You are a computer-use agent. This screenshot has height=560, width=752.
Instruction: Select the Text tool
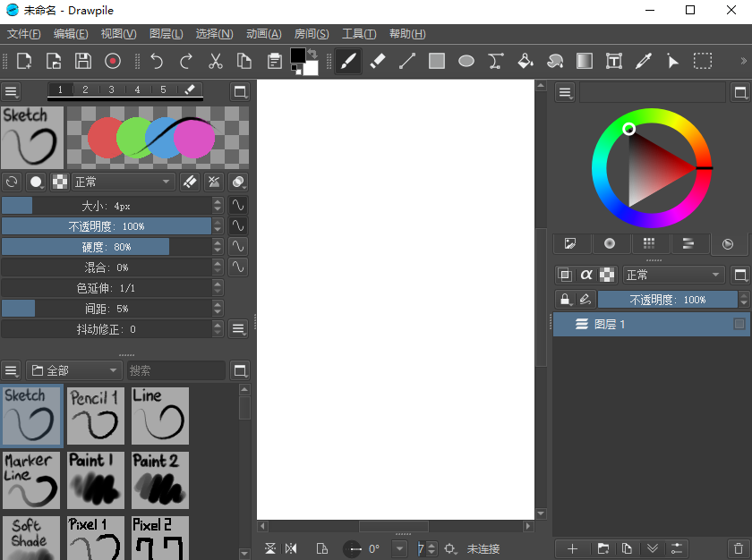point(614,62)
